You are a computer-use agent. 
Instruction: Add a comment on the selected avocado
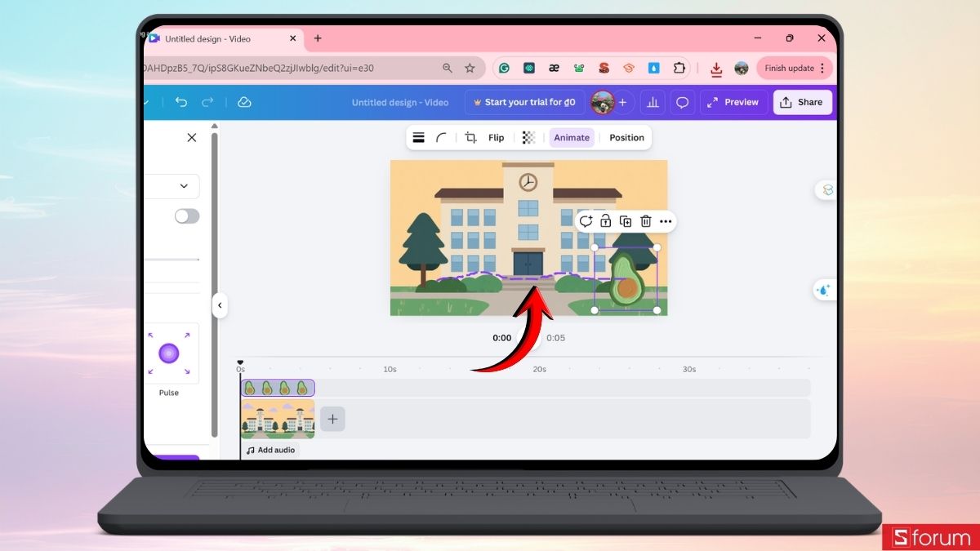pyautogui.click(x=586, y=221)
